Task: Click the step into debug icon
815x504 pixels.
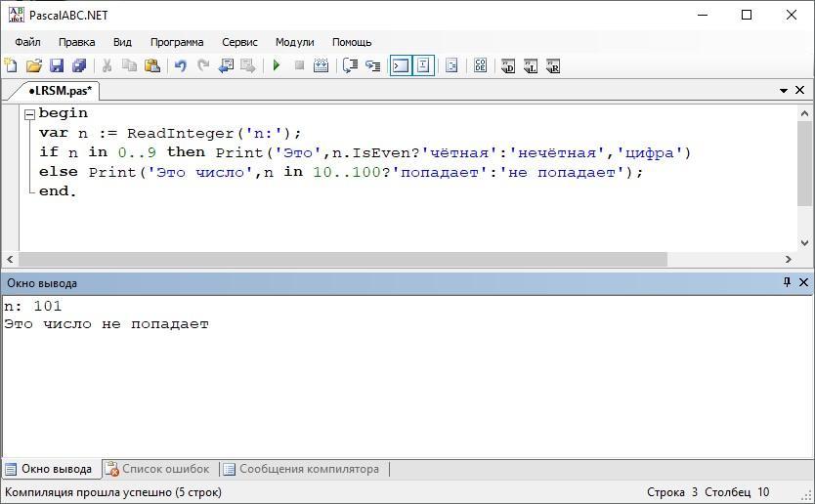Action: tap(372, 66)
